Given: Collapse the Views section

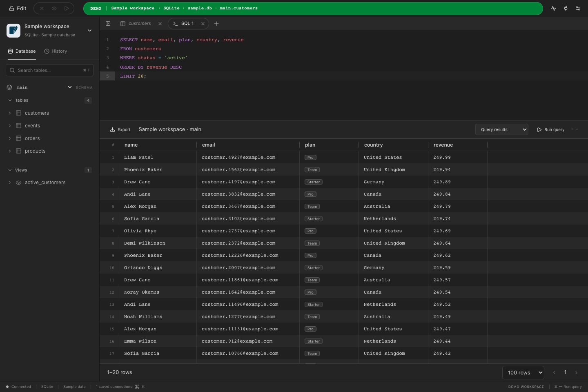Looking at the screenshot, I should click(x=10, y=170).
